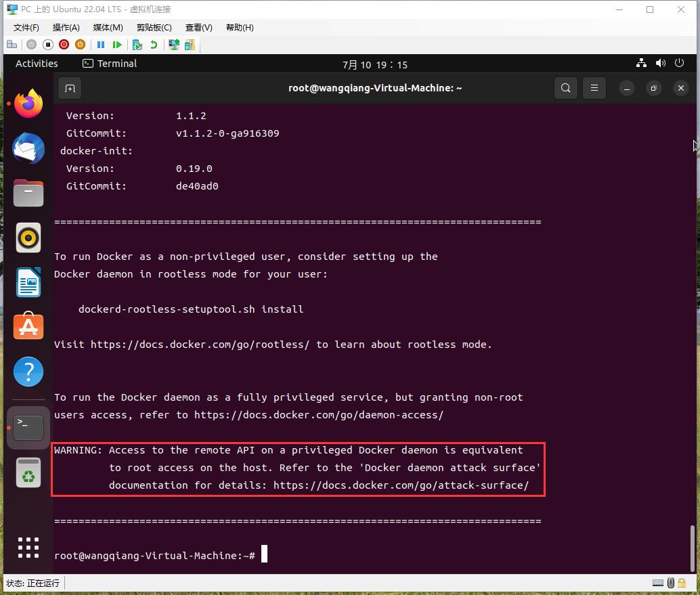Click the de40ad0 GitCommit value
Viewport: 700px width, 595px height.
click(197, 186)
